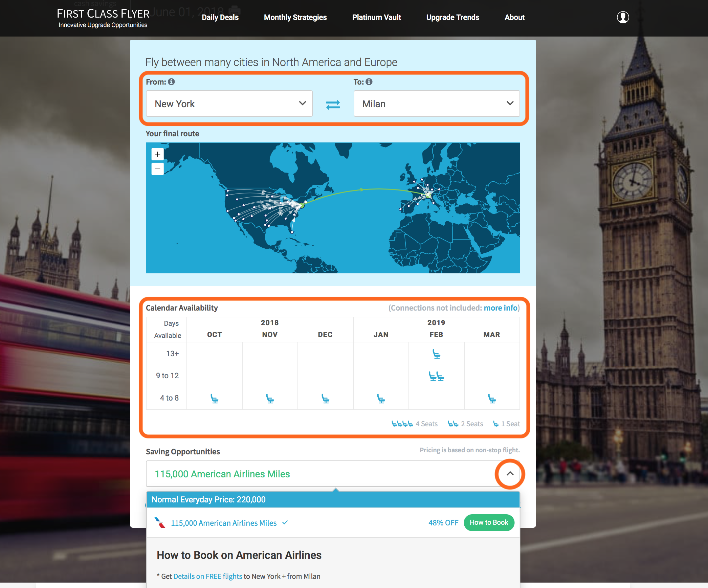The height and width of the screenshot is (588, 708).
Task: Click the Normal Everyday Price: 220,000 bar
Action: (x=333, y=499)
